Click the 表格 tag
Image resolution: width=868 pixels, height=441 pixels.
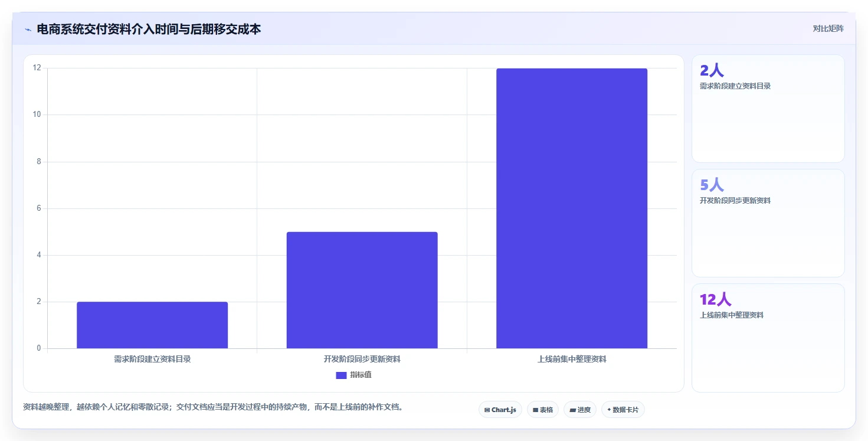coord(543,410)
